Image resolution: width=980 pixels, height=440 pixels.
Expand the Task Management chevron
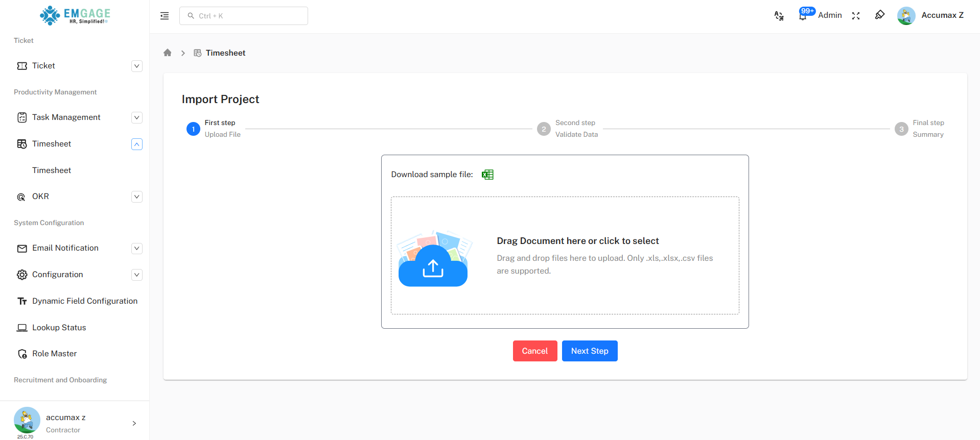[x=137, y=117]
